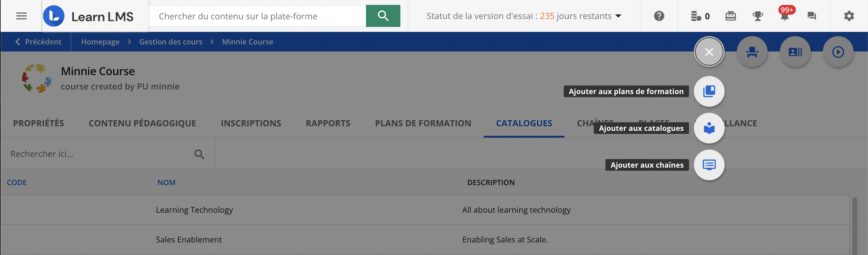Open the trophy gamification icon

(x=757, y=16)
